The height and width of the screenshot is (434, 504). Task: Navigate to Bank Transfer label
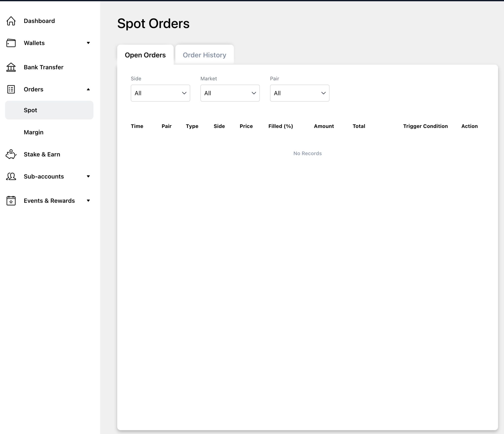44,67
